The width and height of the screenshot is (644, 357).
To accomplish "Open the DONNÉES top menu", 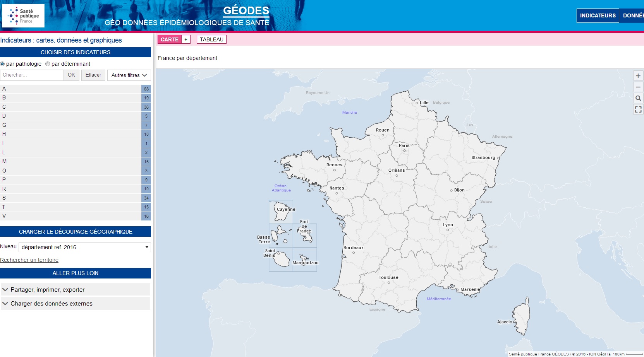I will click(632, 15).
